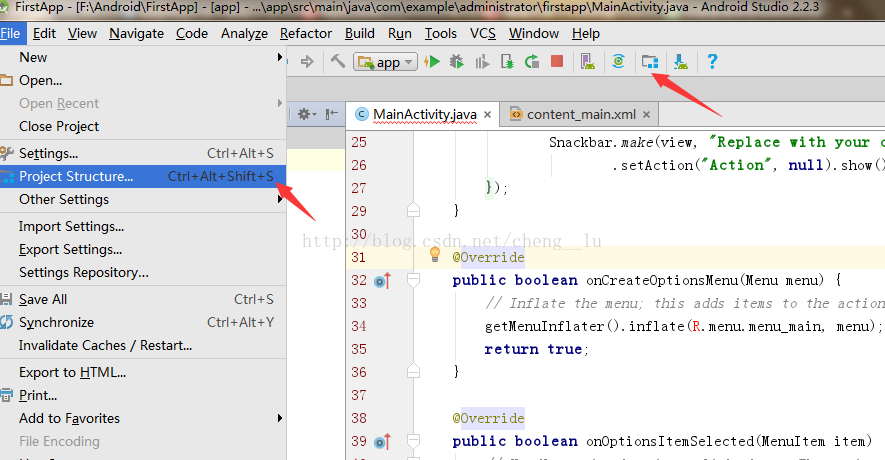This screenshot has width=885, height=460.
Task: Open the AVD Manager phone icon
Action: pos(588,62)
